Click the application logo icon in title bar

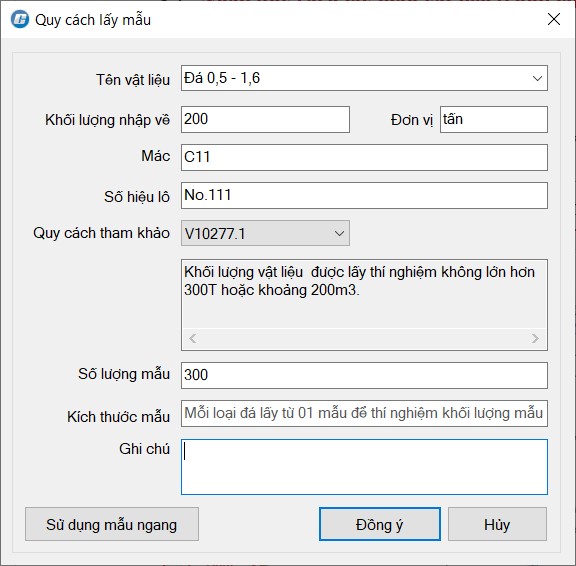[19, 19]
